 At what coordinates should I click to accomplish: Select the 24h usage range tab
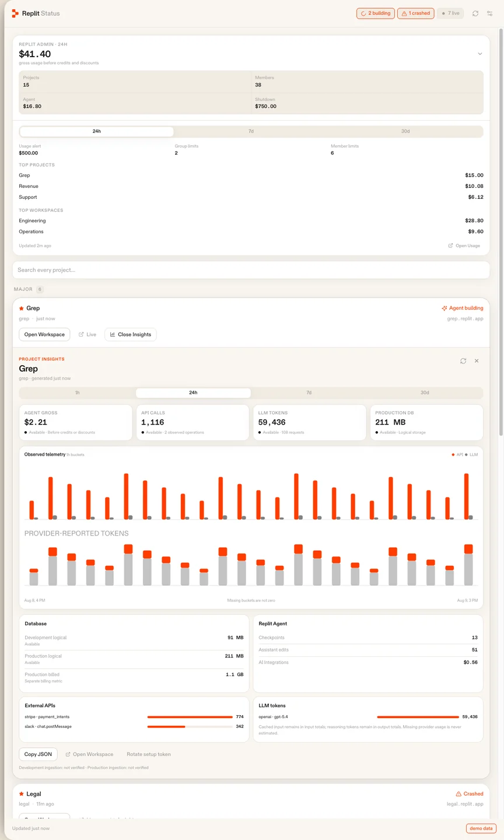97,131
